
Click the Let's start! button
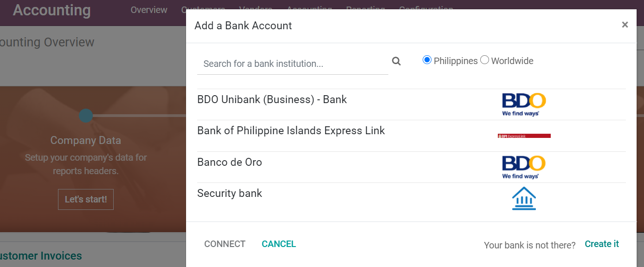coord(85,199)
